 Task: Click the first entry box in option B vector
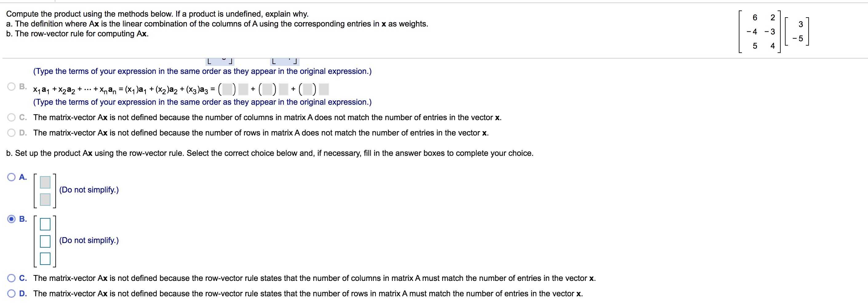[45, 224]
